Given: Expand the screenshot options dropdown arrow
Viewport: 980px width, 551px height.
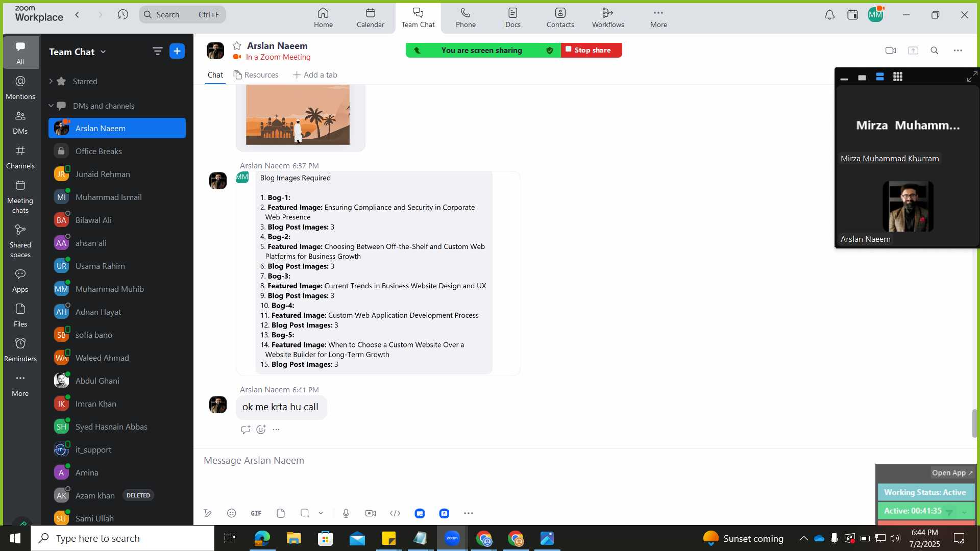Looking at the screenshot, I should tap(321, 513).
